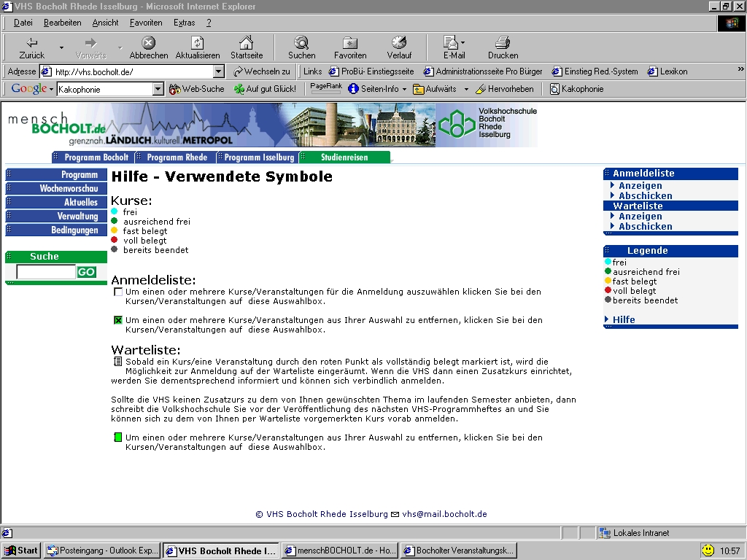Open the Suchen search icon
The height and width of the screenshot is (560, 747).
pyautogui.click(x=301, y=43)
